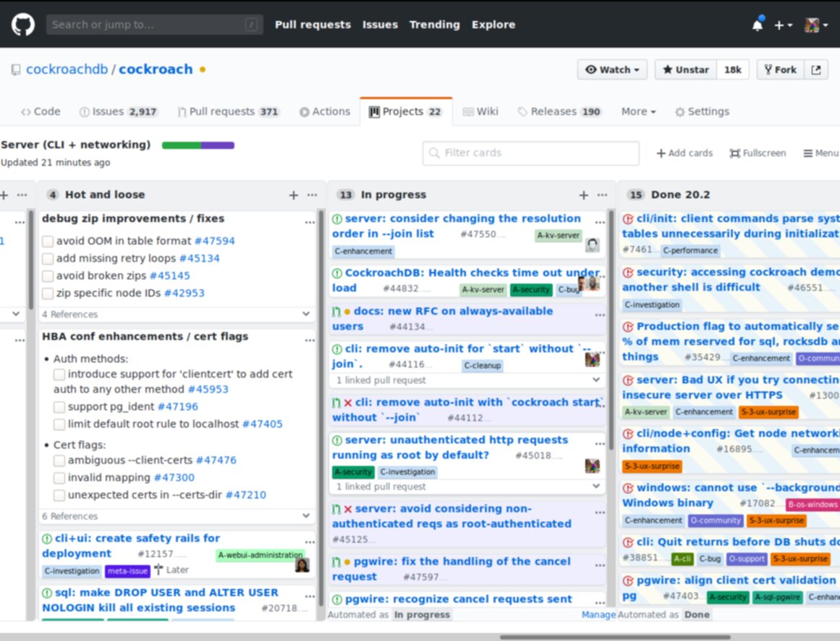Open options for pgwire fix cancel request card
The image size is (840, 641).
600,565
